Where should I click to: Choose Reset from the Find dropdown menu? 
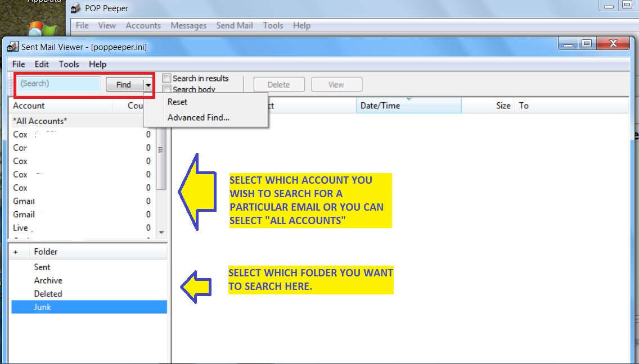point(206,102)
